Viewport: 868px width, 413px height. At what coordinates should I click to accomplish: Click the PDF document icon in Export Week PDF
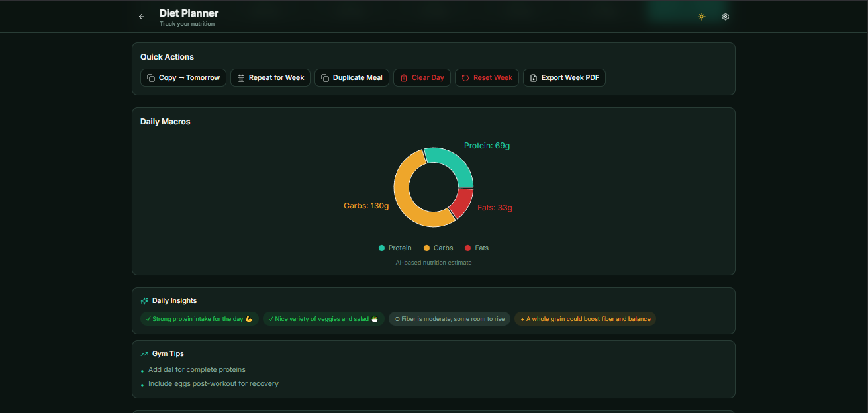[534, 77]
